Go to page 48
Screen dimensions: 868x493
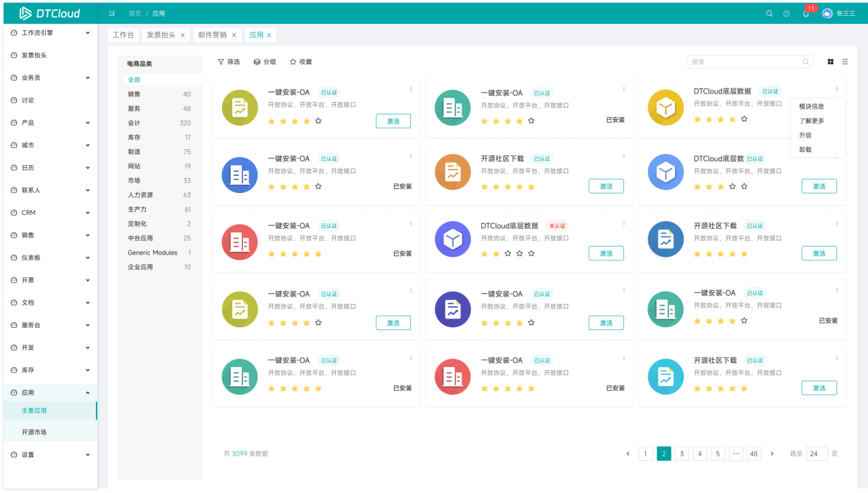pyautogui.click(x=754, y=453)
